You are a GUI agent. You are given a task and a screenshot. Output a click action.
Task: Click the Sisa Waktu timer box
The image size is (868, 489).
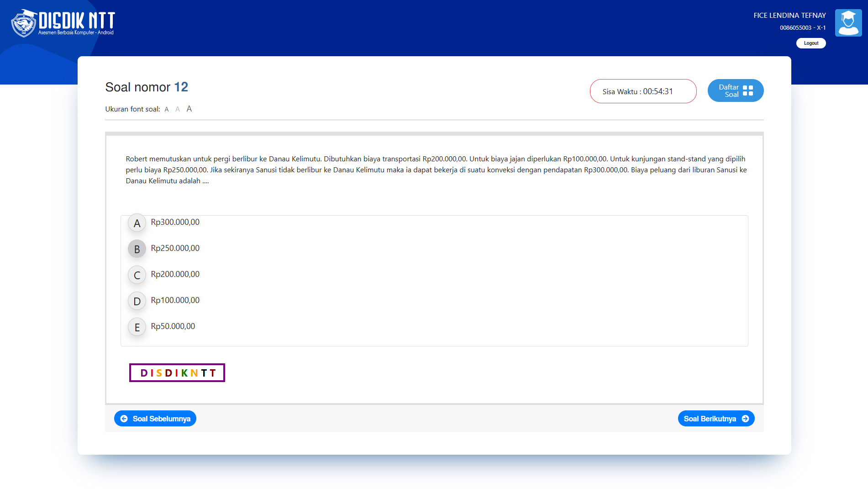coord(643,91)
